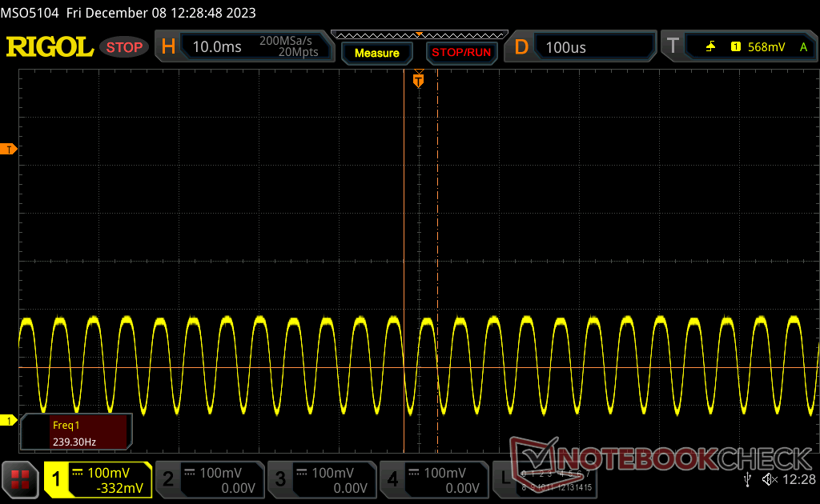Image resolution: width=820 pixels, height=504 pixels.
Task: Click the RIGOL logo
Action: click(x=50, y=47)
